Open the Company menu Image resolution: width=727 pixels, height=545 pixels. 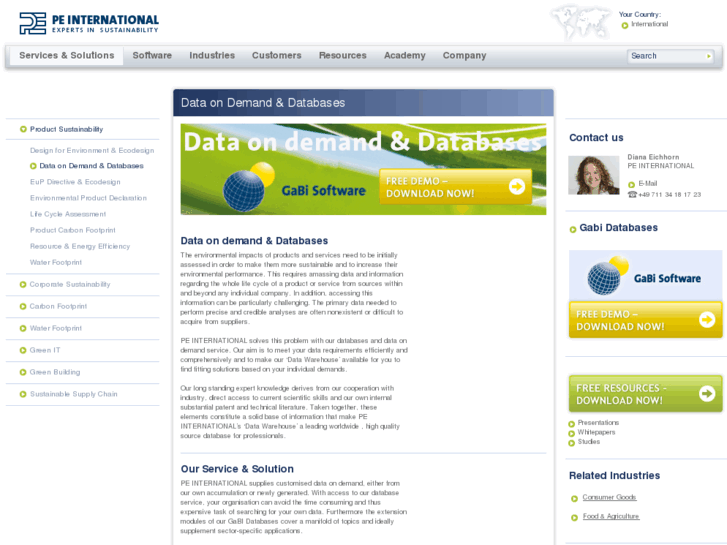pyautogui.click(x=464, y=56)
